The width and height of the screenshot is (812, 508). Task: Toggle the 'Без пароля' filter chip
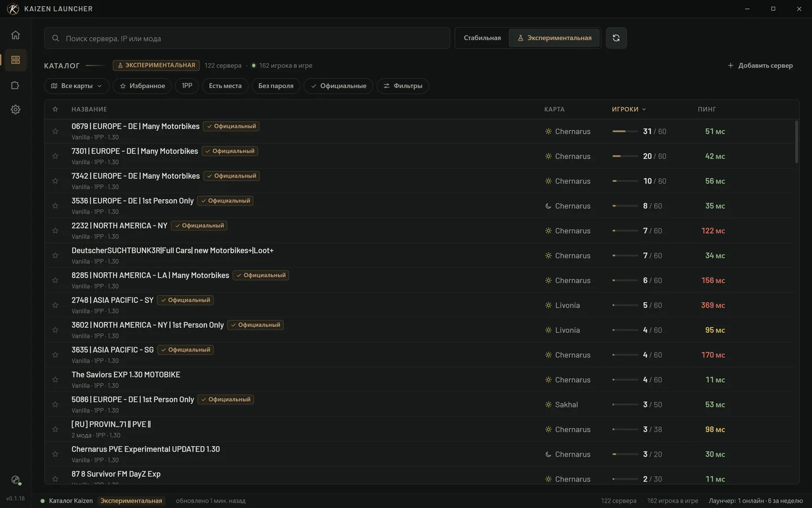pos(276,86)
